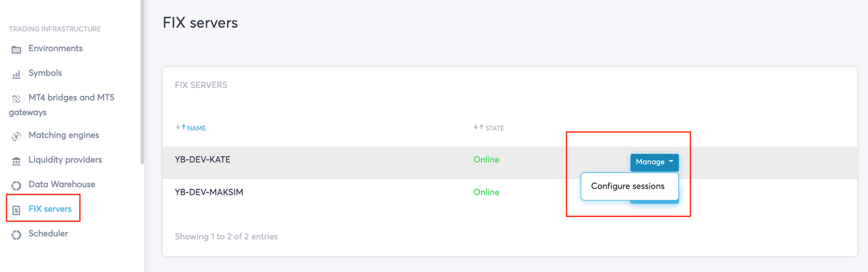Select the YB-DEV-MAKSIM server row

point(510,192)
